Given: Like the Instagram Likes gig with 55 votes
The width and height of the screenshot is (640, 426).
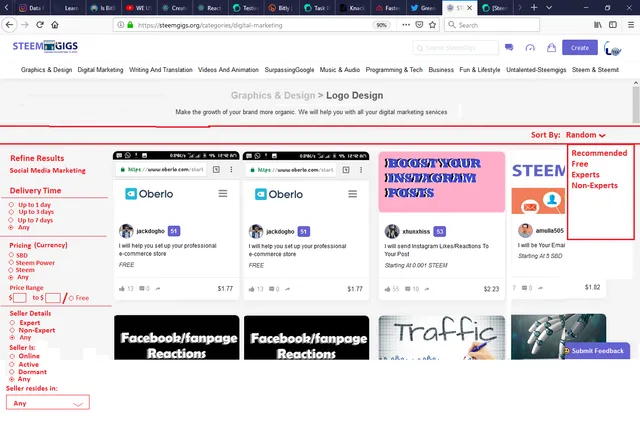Looking at the screenshot, I should pyautogui.click(x=387, y=289).
